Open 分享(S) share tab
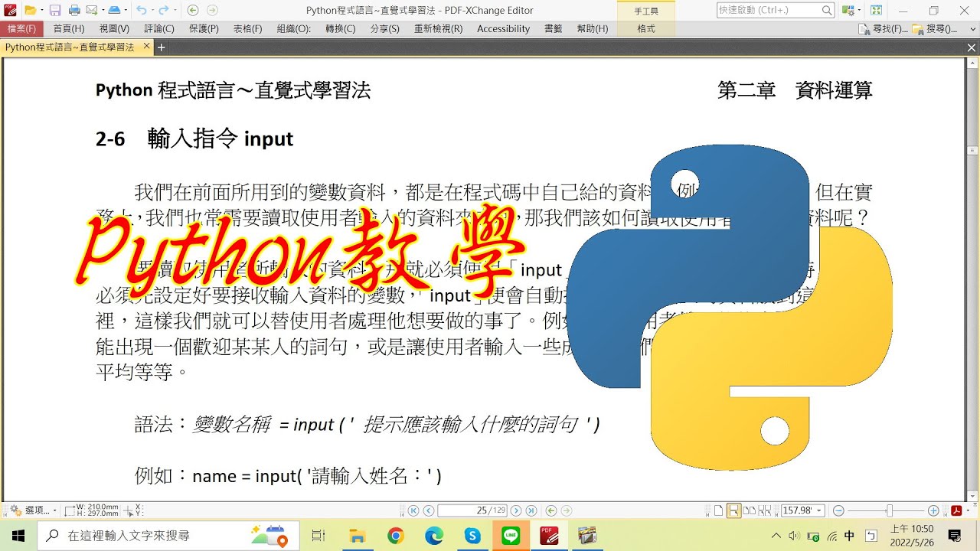Screen dimensions: 980x551 [x=384, y=28]
